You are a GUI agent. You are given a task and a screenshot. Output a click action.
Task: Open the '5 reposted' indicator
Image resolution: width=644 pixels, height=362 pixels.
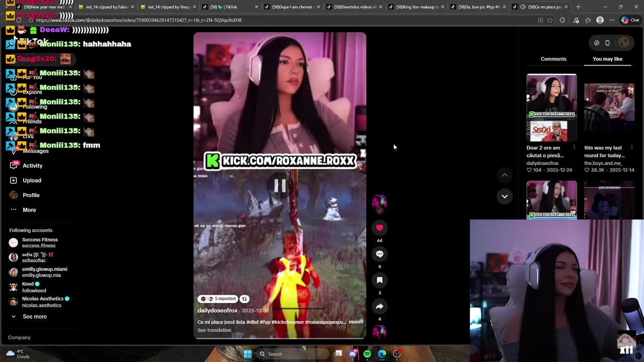coord(217,299)
